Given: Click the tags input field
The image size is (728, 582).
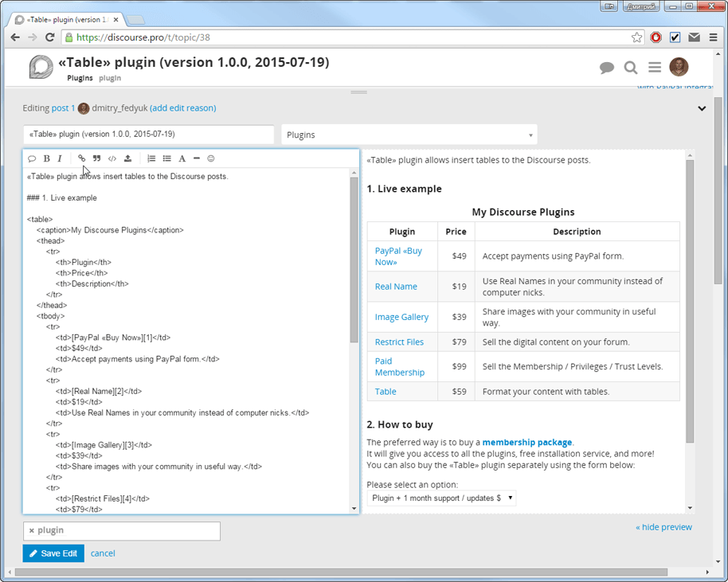Looking at the screenshot, I should [x=122, y=530].
